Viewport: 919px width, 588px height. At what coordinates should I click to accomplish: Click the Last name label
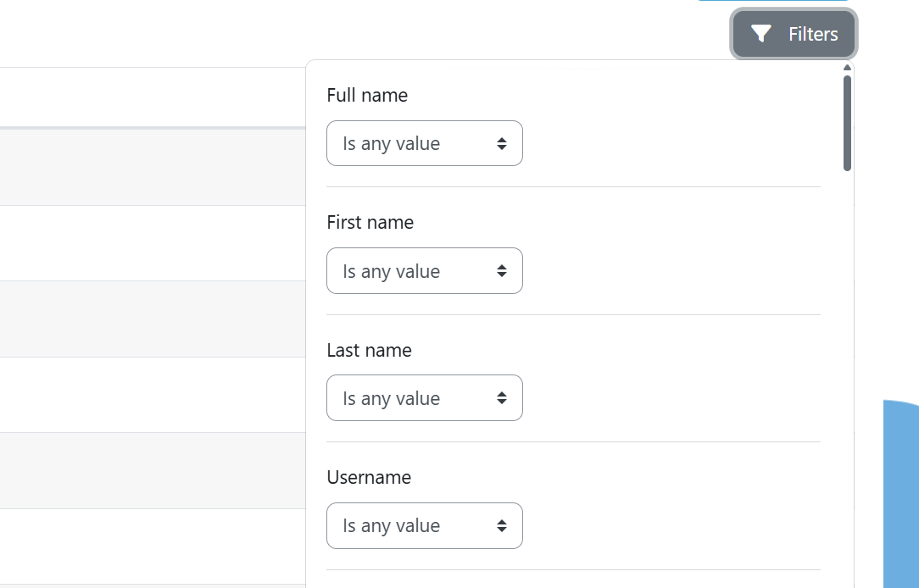click(x=369, y=350)
